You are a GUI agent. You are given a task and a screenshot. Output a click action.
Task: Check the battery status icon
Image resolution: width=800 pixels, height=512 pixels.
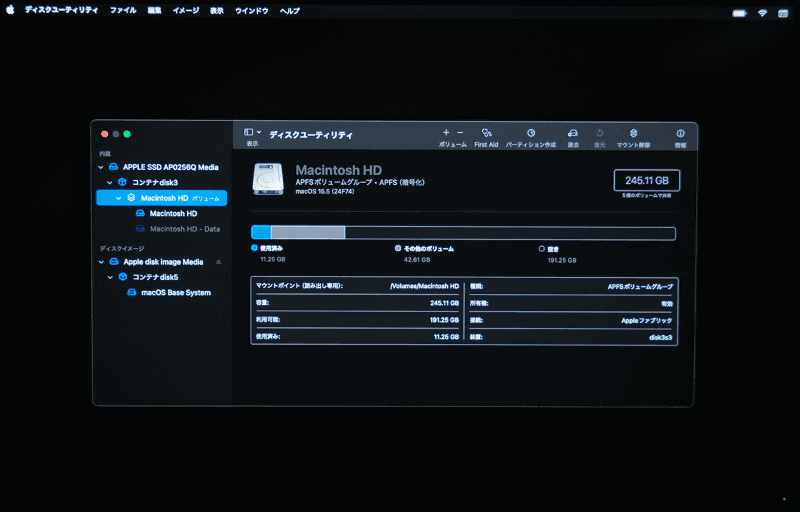click(x=739, y=13)
